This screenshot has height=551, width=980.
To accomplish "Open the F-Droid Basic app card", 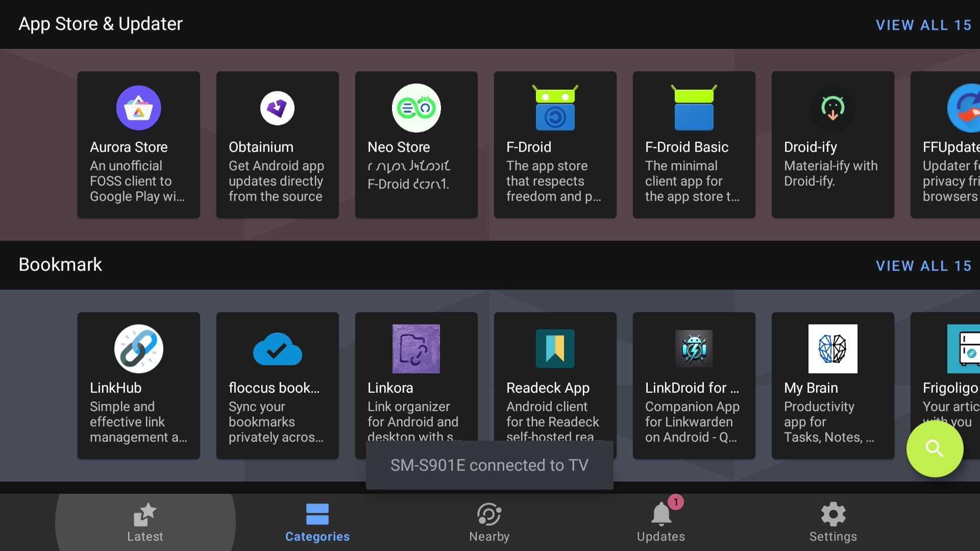I will [694, 145].
